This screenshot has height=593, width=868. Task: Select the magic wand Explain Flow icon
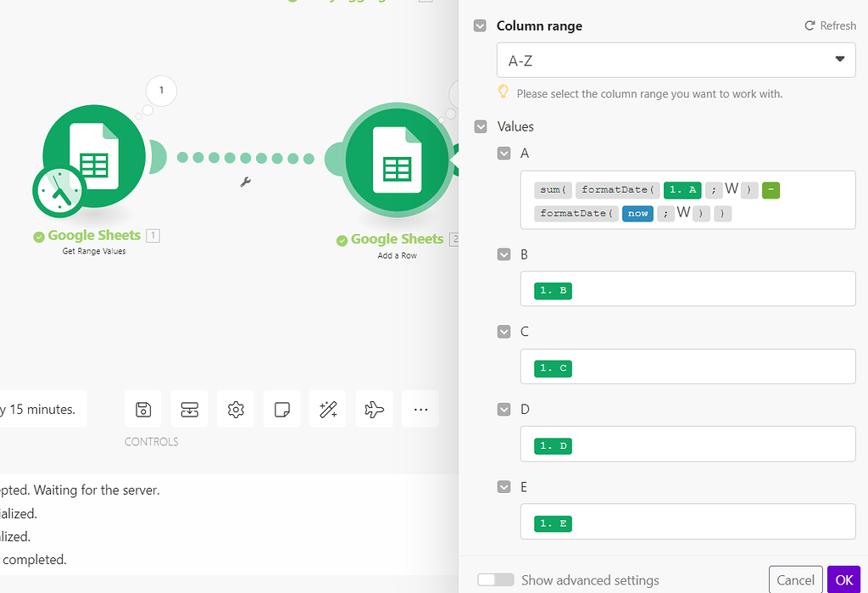[327, 409]
